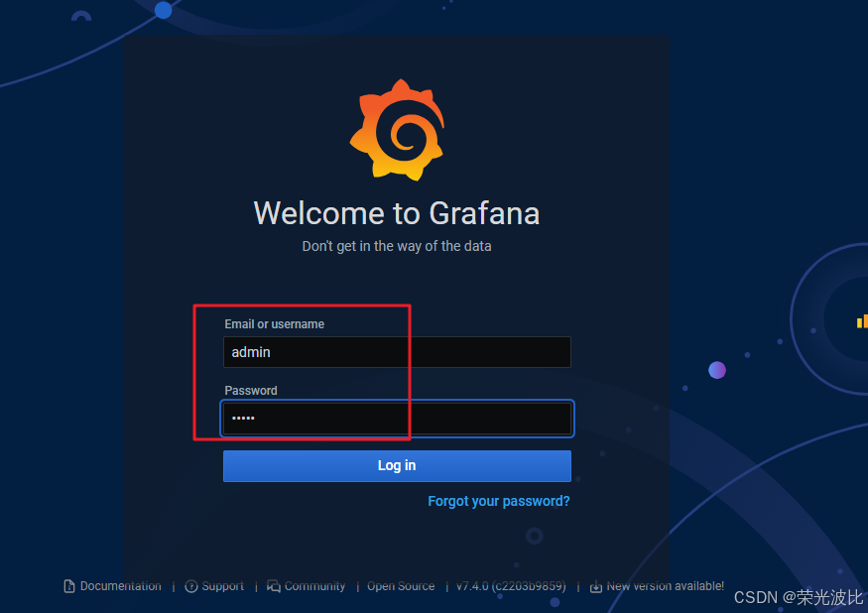Open the Open Source footer link

tap(401, 586)
